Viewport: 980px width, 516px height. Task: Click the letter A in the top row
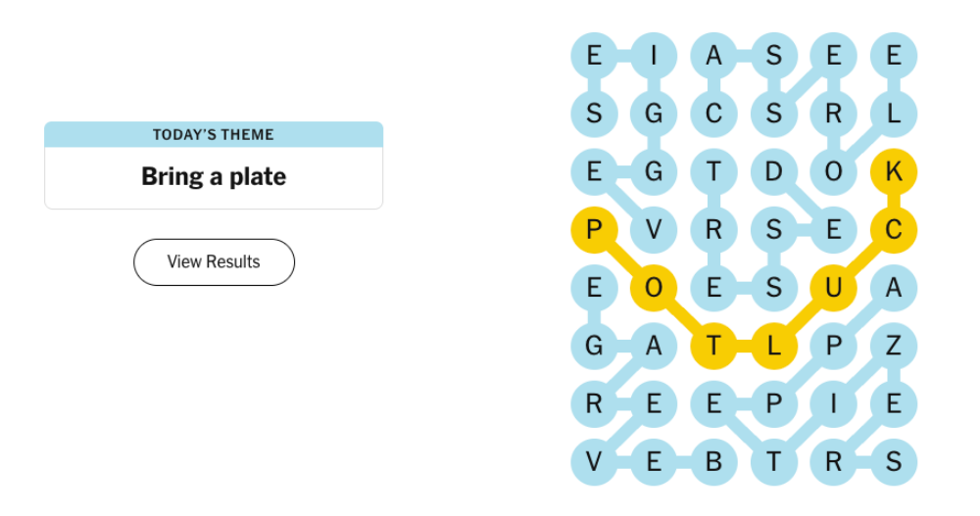coord(713,56)
